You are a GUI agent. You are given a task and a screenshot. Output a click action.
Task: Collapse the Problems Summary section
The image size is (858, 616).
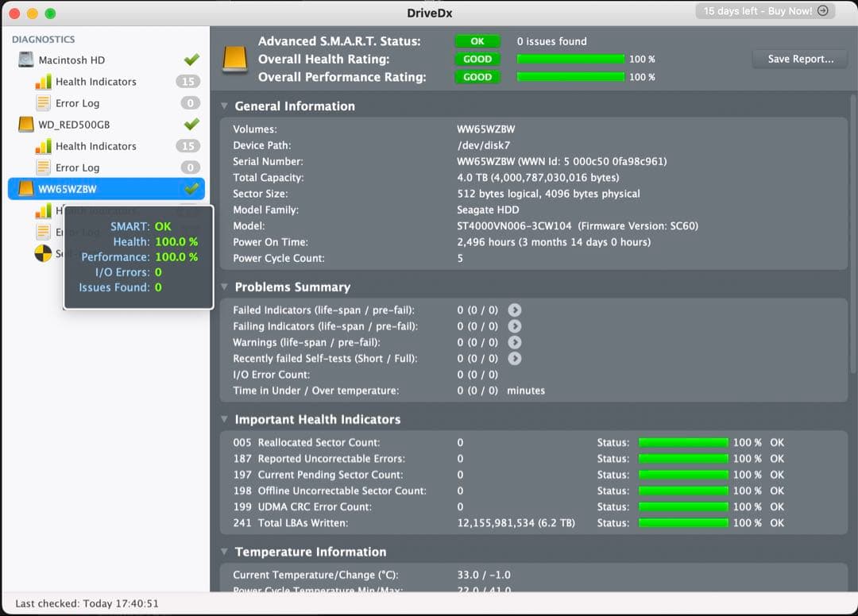pos(224,287)
